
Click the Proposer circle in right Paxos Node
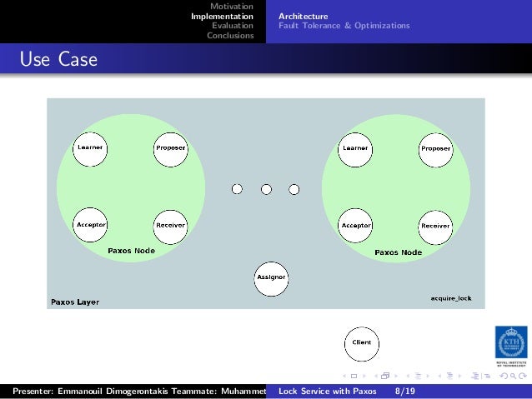click(435, 150)
